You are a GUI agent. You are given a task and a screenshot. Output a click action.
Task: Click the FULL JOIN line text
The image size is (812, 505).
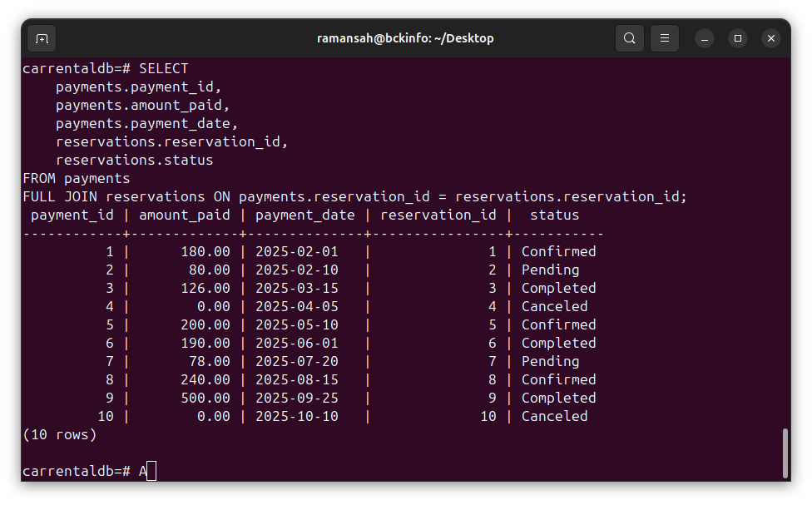click(x=354, y=196)
